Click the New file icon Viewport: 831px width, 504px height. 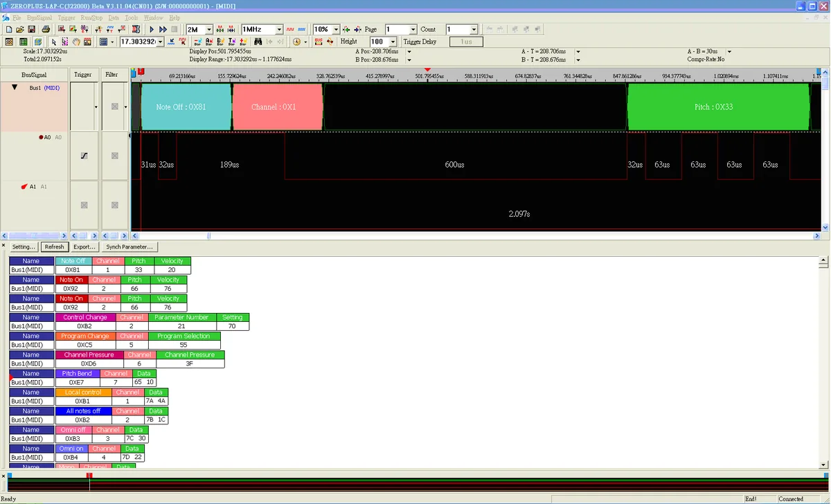pos(8,30)
